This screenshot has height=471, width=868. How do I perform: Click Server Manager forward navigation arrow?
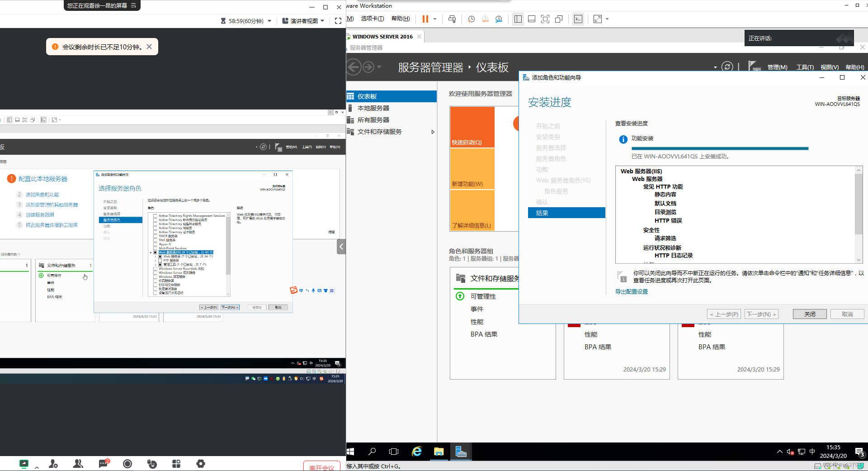(368, 67)
